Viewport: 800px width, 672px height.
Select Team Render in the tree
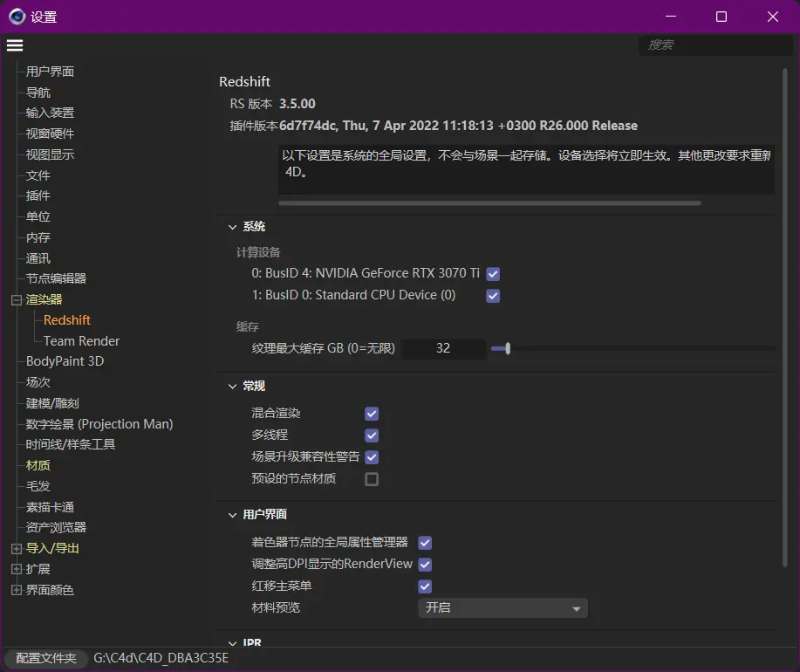coord(81,341)
